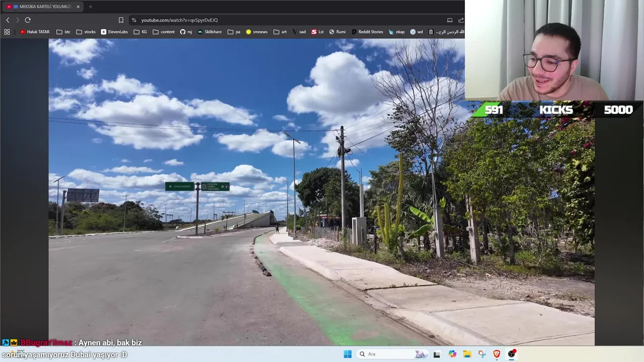This screenshot has height=362, width=644.
Task: Close the MEKSİKA KARTELİ browser tab
Action: tap(78, 7)
